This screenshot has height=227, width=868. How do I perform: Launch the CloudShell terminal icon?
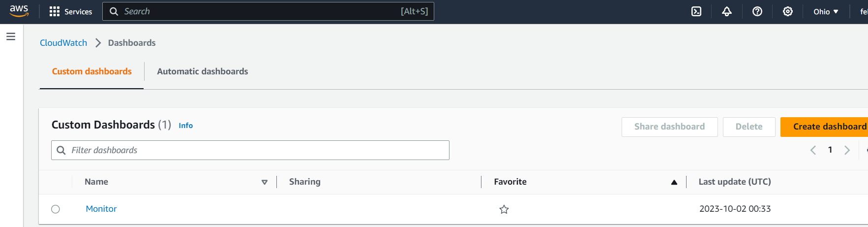(x=696, y=11)
